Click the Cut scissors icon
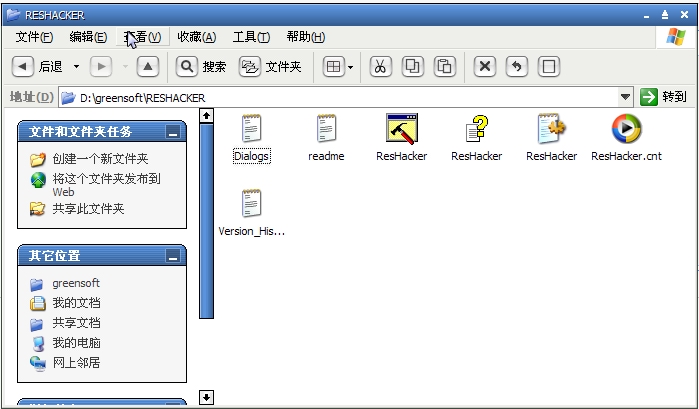 pyautogui.click(x=380, y=67)
